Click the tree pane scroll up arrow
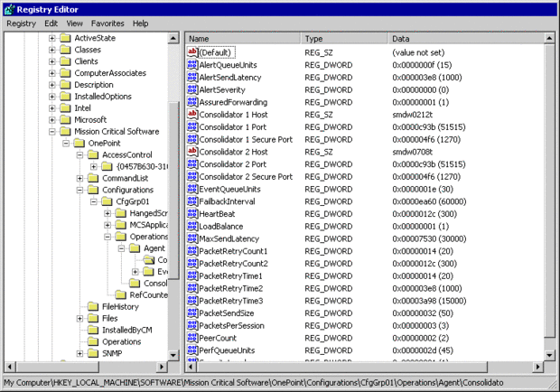 click(173, 38)
